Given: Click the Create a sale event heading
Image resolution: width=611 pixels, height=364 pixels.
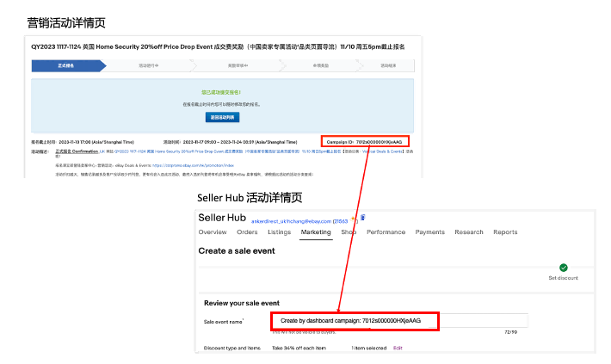Looking at the screenshot, I should tap(237, 251).
